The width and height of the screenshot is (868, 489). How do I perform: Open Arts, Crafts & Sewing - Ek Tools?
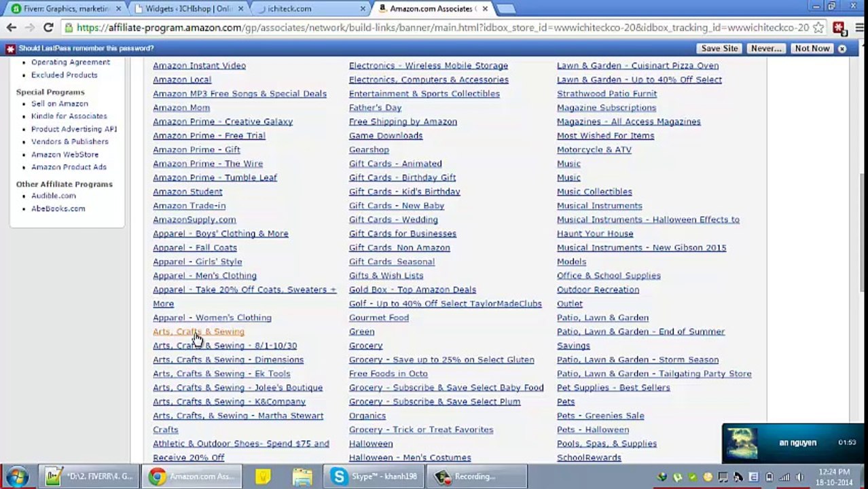pos(221,374)
